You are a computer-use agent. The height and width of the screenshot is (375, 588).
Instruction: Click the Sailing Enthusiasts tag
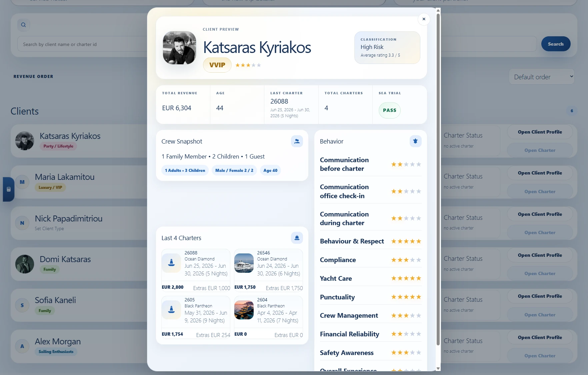[x=56, y=352]
